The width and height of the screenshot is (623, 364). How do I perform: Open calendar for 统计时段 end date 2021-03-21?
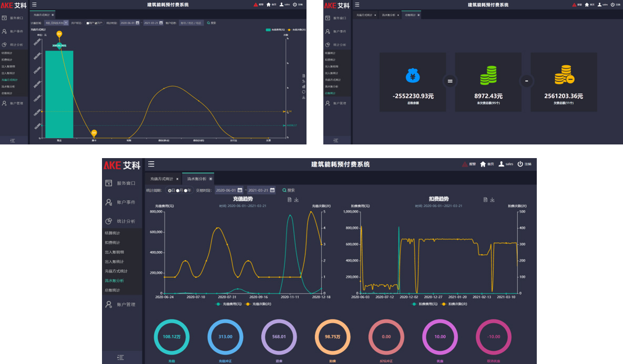pos(162,23)
